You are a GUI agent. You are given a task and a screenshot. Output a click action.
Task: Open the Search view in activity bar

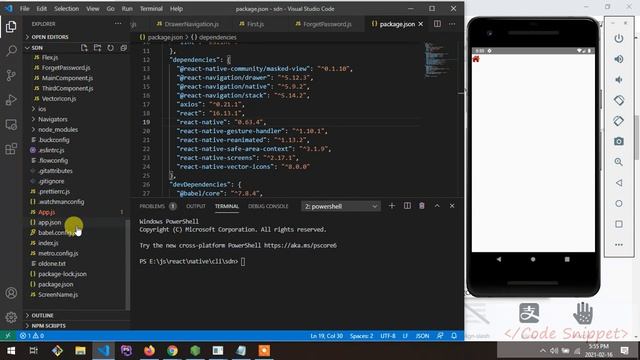[x=11, y=51]
